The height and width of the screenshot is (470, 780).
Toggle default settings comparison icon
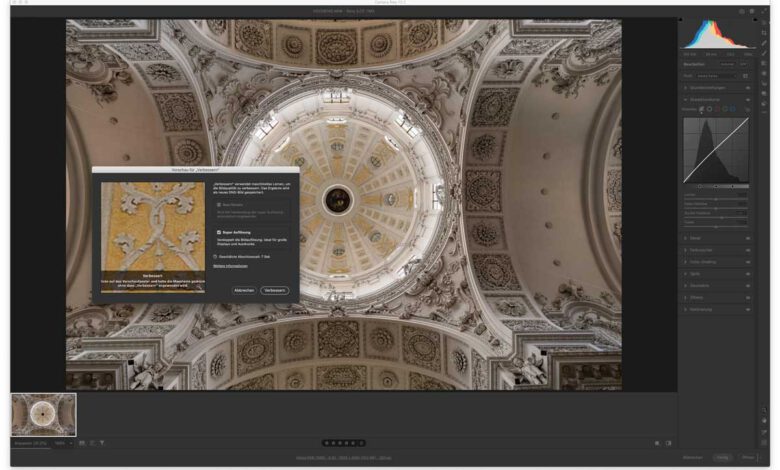668,443
